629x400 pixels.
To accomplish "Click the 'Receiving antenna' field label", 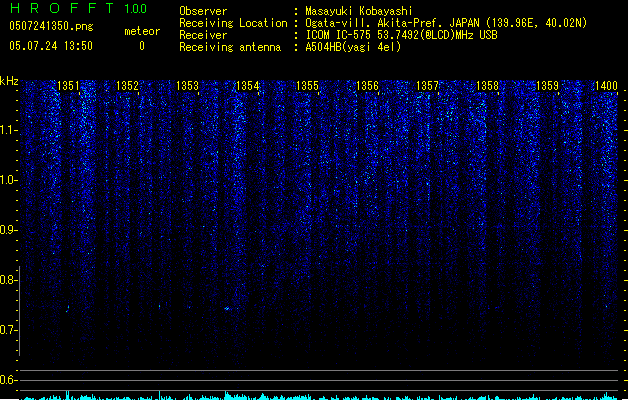I will (x=230, y=47).
